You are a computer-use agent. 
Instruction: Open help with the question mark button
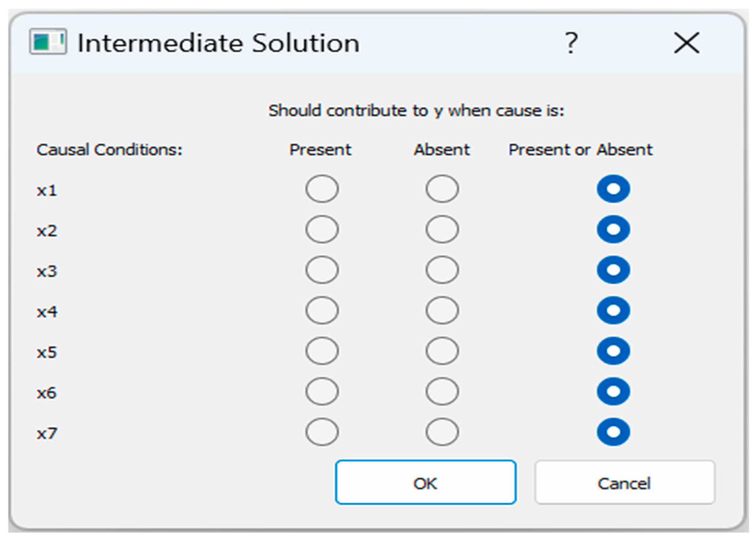571,43
